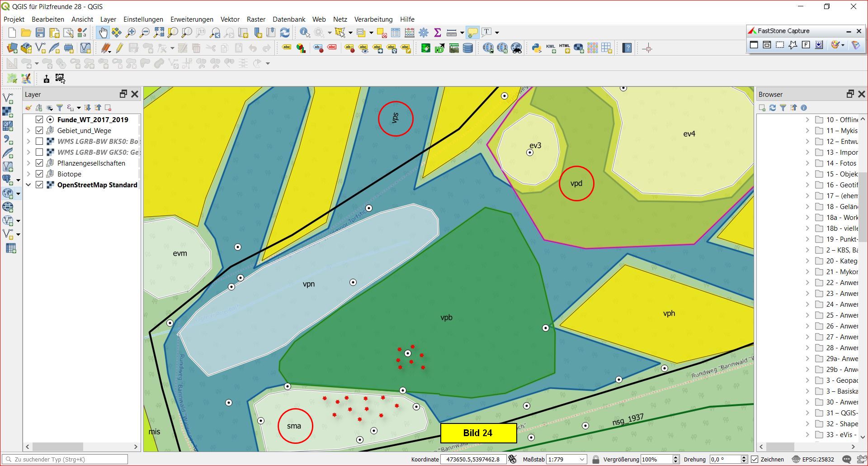Refresh the map canvas
Screen dimensions: 868x466
[285, 33]
